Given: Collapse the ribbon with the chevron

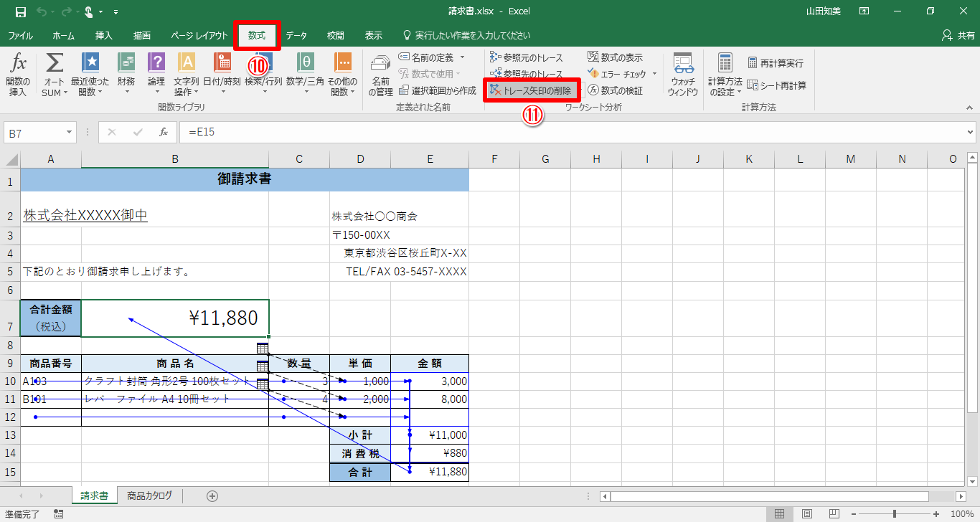Looking at the screenshot, I should point(969,108).
